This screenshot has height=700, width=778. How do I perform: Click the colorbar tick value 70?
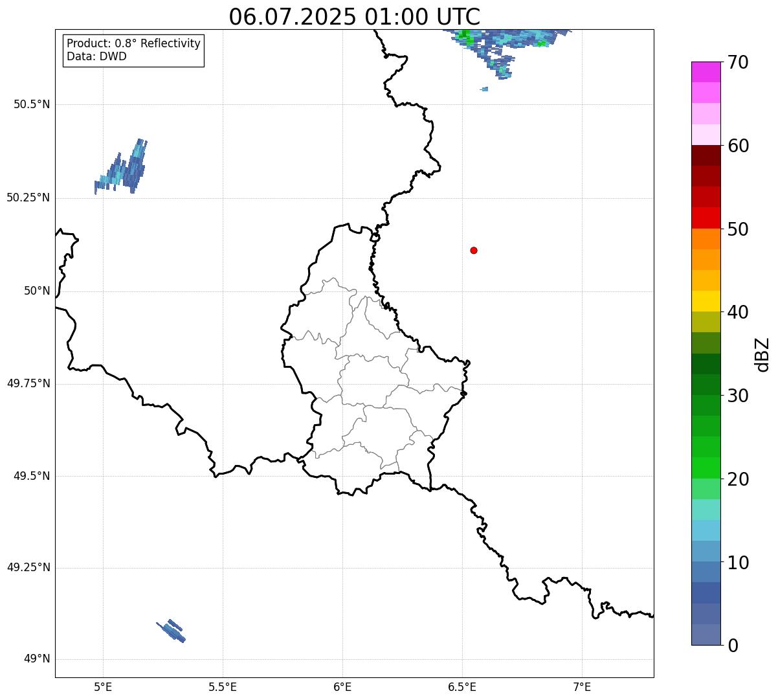click(739, 62)
